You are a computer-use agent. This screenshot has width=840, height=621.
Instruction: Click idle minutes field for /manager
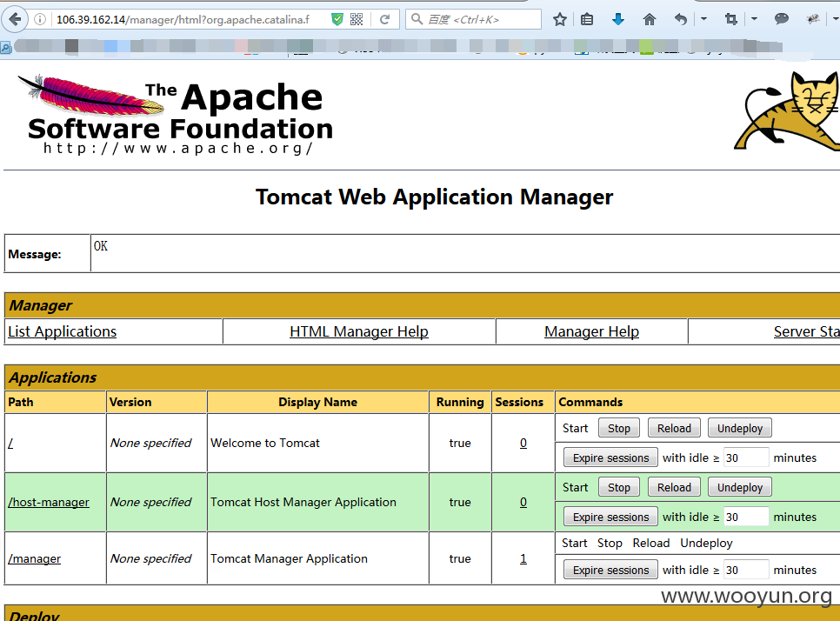pyautogui.click(x=746, y=570)
